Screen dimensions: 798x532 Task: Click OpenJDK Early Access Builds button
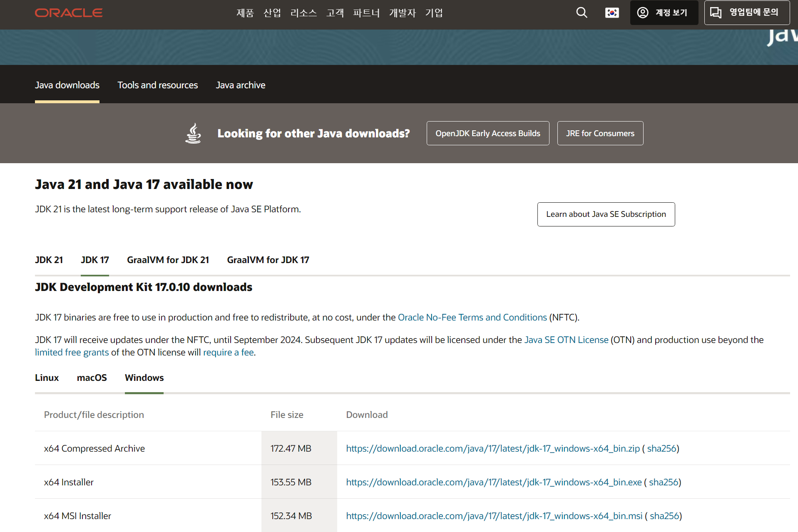[x=488, y=133]
